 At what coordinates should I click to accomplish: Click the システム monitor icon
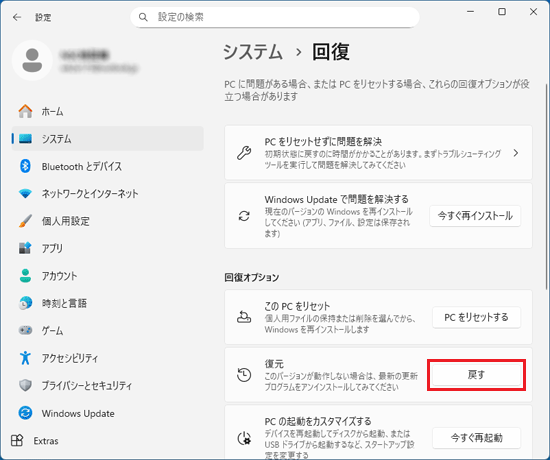(x=25, y=139)
